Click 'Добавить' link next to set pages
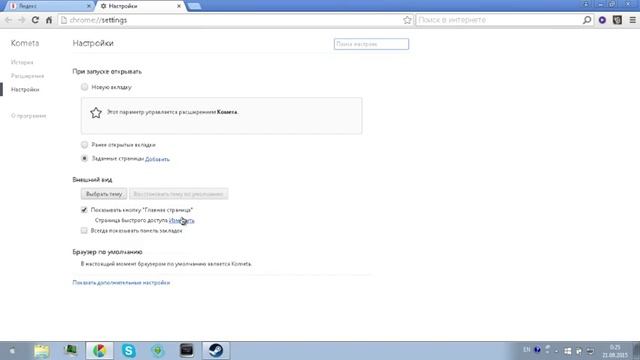This screenshot has width=640, height=360. coord(157,159)
